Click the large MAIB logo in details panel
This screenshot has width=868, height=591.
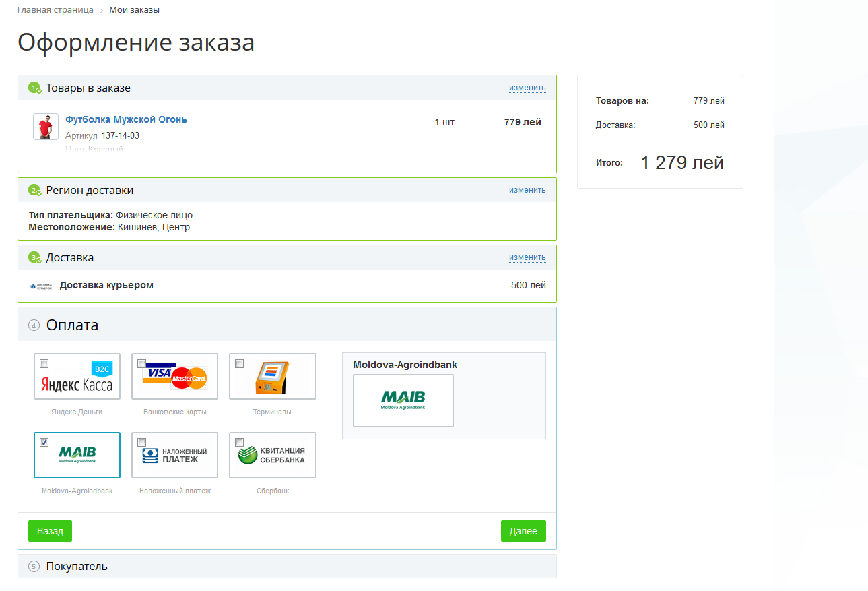pyautogui.click(x=403, y=400)
